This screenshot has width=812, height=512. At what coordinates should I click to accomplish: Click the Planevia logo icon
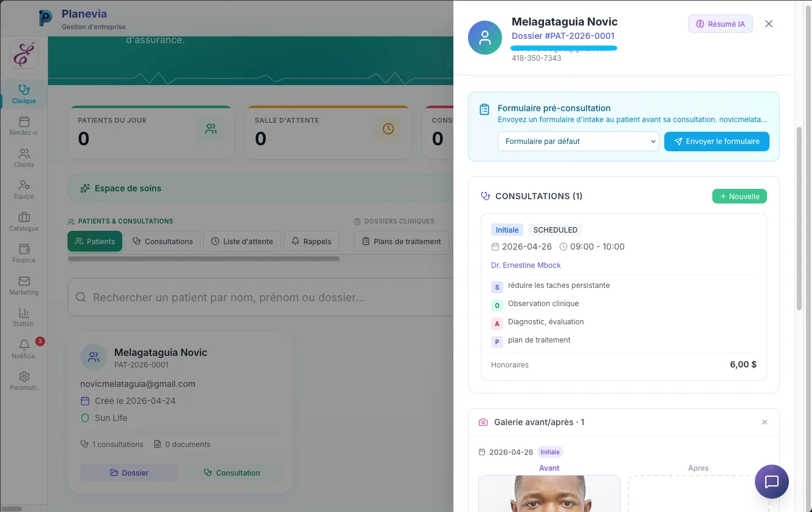click(45, 18)
